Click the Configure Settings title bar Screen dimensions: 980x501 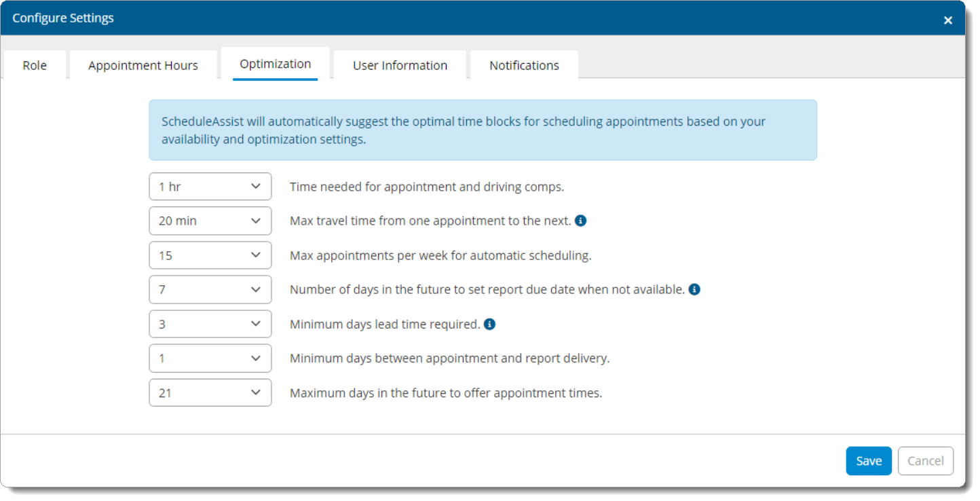point(475,18)
